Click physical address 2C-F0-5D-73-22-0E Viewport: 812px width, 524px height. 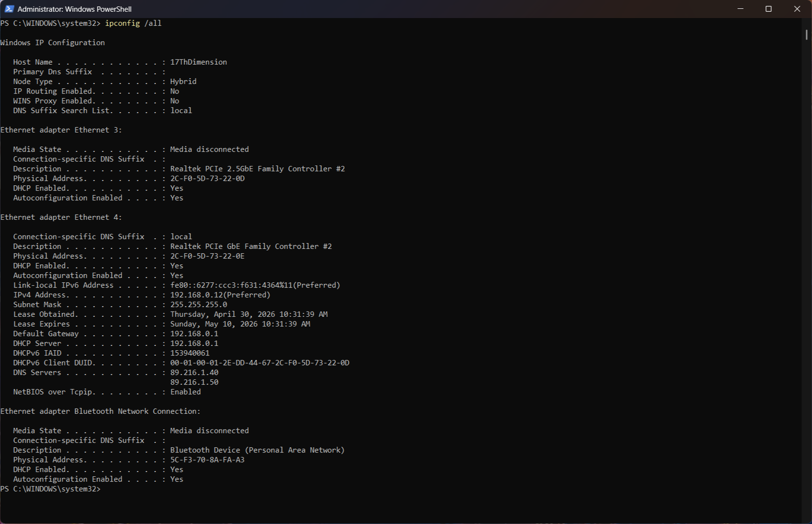pos(207,256)
